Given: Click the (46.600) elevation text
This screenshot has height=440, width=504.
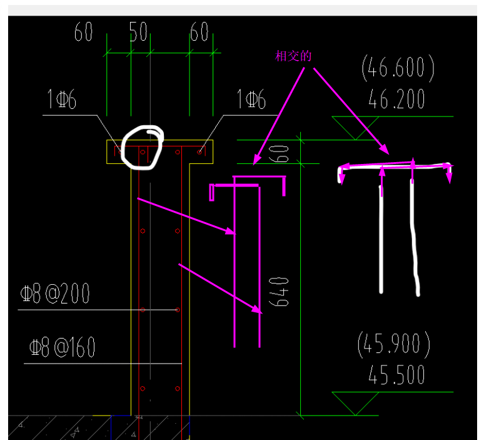Looking at the screenshot, I should click(x=398, y=68).
